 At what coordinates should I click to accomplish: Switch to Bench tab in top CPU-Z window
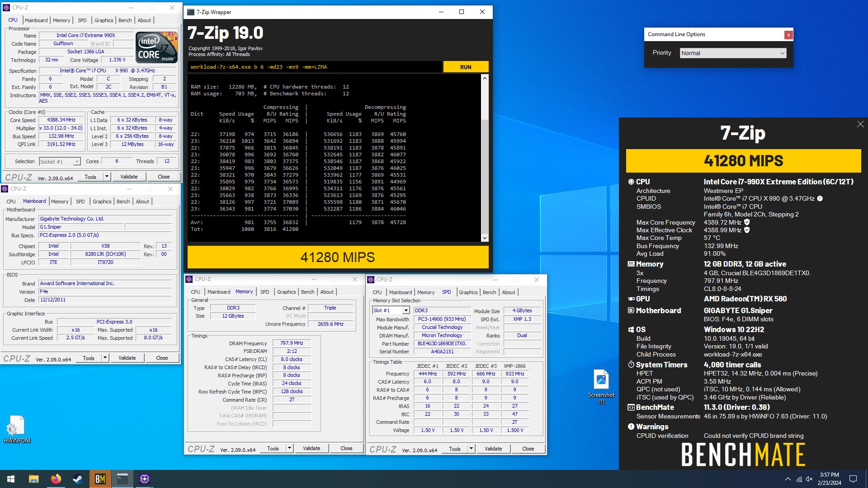[x=125, y=20]
